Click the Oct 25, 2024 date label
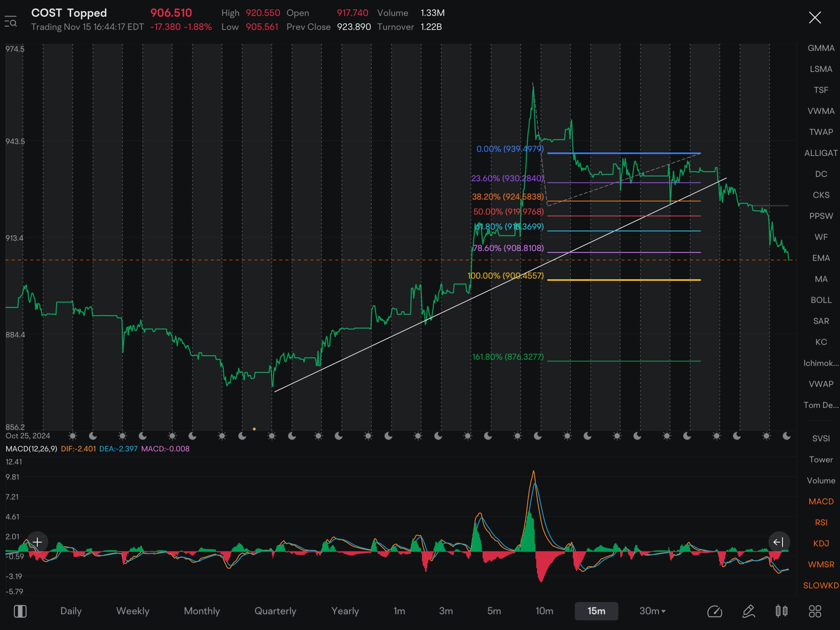Viewport: 840px width, 630px height. (28, 436)
